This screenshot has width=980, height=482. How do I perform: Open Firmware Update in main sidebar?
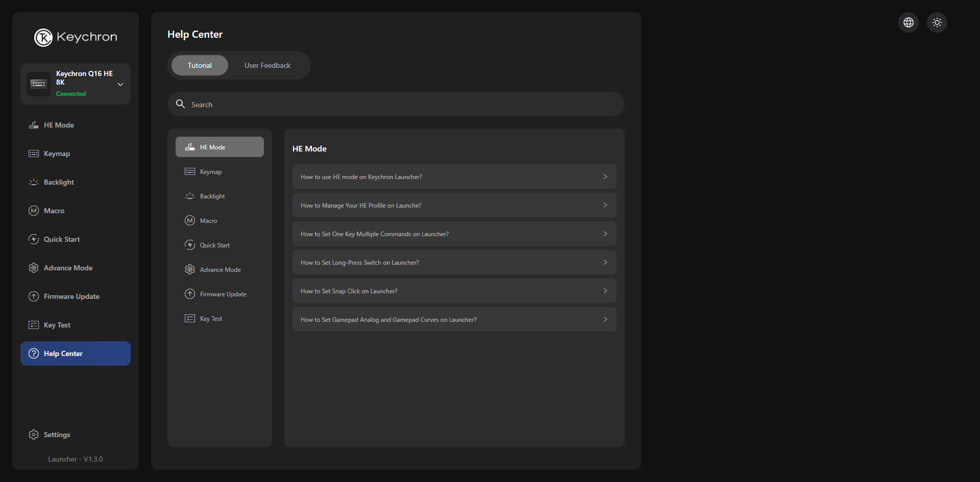(x=71, y=296)
